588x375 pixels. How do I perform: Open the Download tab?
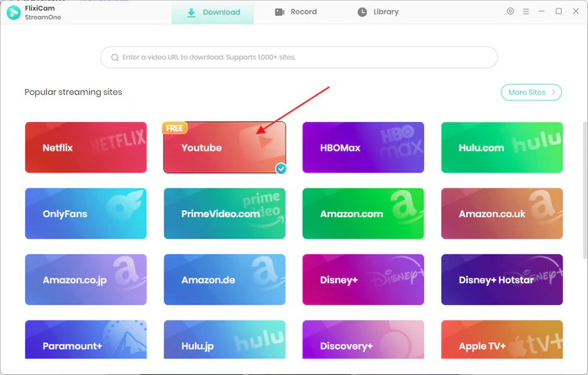[213, 13]
